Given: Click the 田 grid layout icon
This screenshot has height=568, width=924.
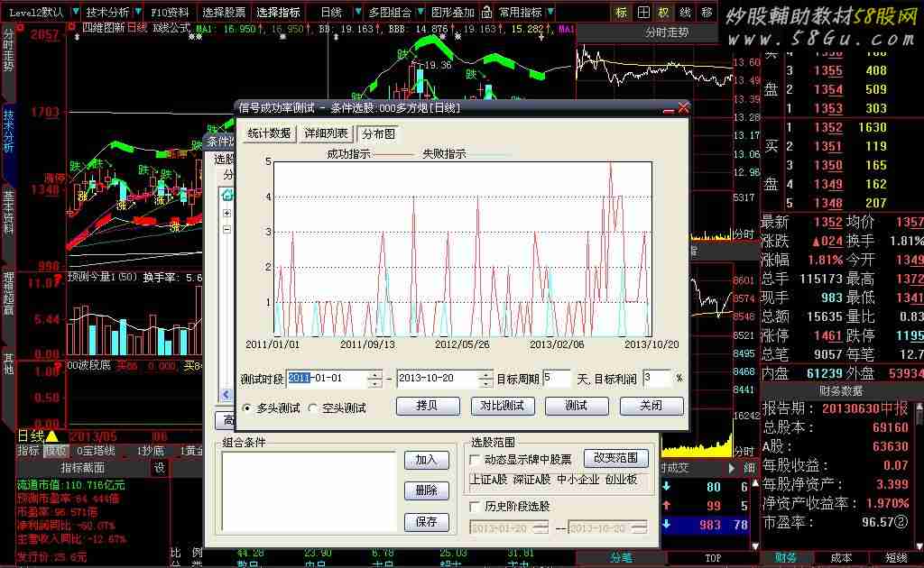Looking at the screenshot, I should (643, 13).
